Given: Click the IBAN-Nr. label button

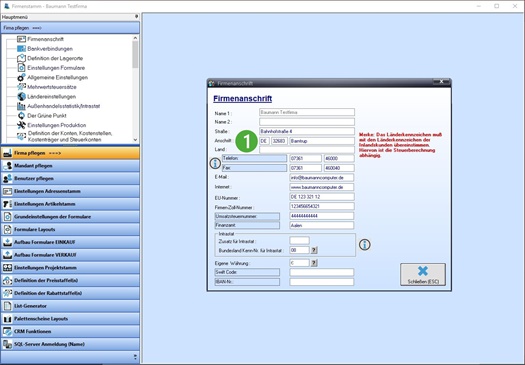Looking at the screenshot, I should click(247, 282).
